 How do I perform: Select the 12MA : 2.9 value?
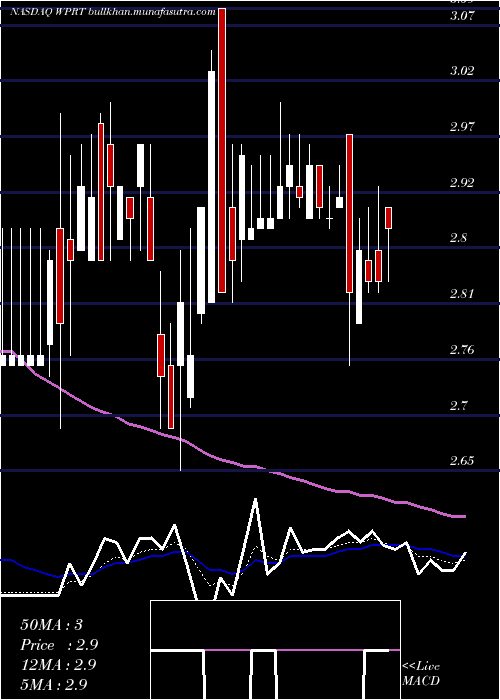pyautogui.click(x=58, y=665)
